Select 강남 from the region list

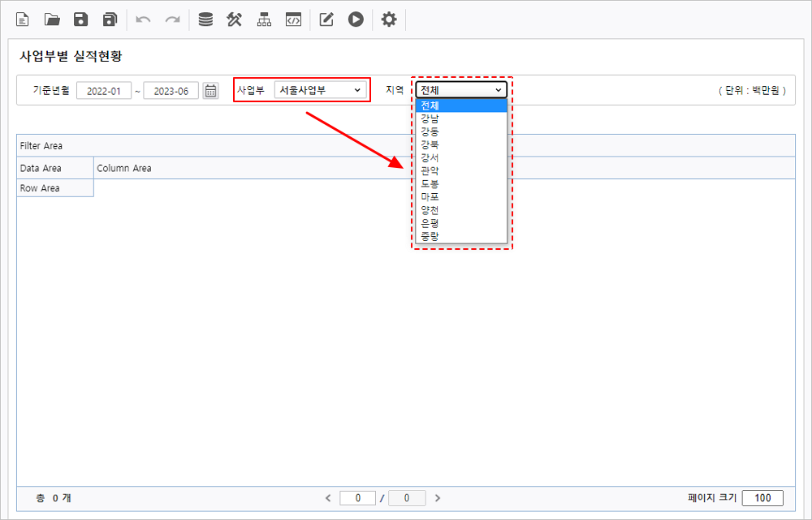pos(430,118)
